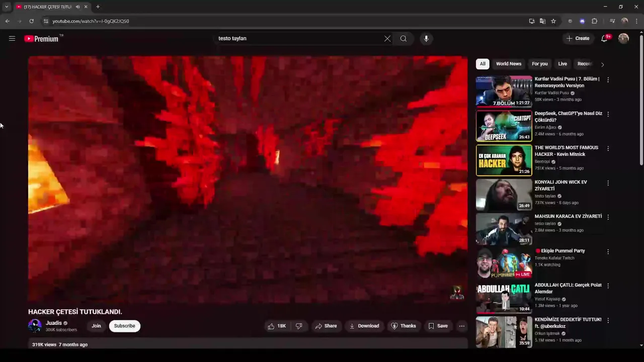Bookmark this page with the star
The height and width of the screenshot is (362, 644).
click(x=553, y=21)
